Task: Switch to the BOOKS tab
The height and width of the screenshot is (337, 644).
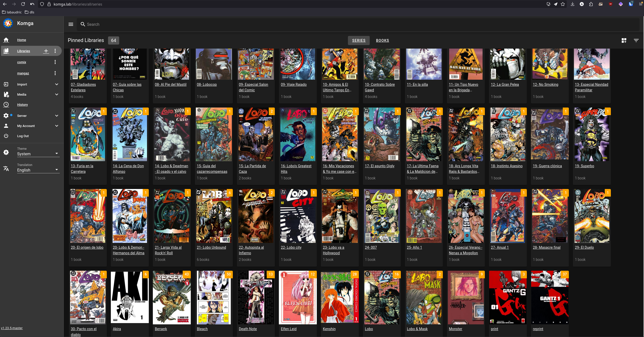Action: (382, 40)
